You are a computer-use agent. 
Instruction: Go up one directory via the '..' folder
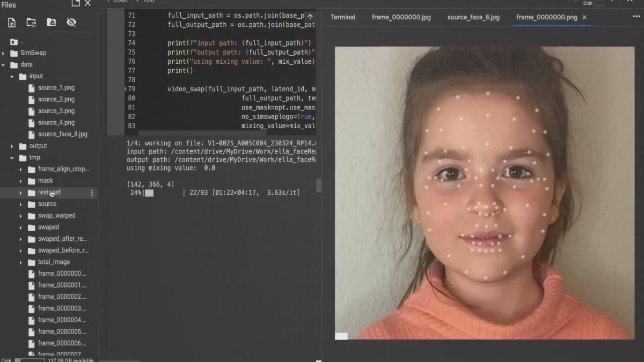click(x=17, y=42)
